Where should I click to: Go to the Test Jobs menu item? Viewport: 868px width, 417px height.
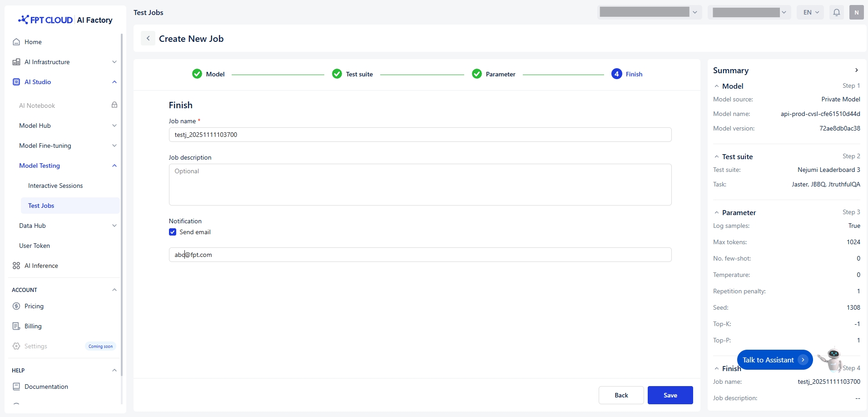point(41,206)
